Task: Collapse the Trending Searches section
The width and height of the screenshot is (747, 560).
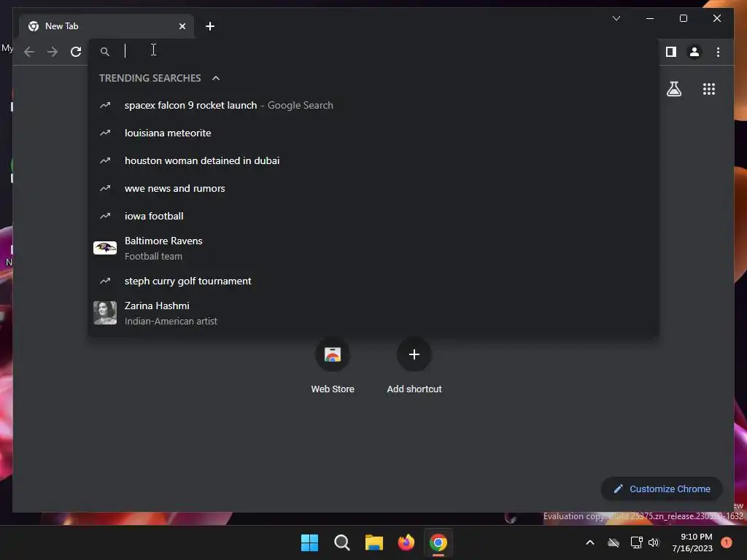Action: click(x=216, y=78)
